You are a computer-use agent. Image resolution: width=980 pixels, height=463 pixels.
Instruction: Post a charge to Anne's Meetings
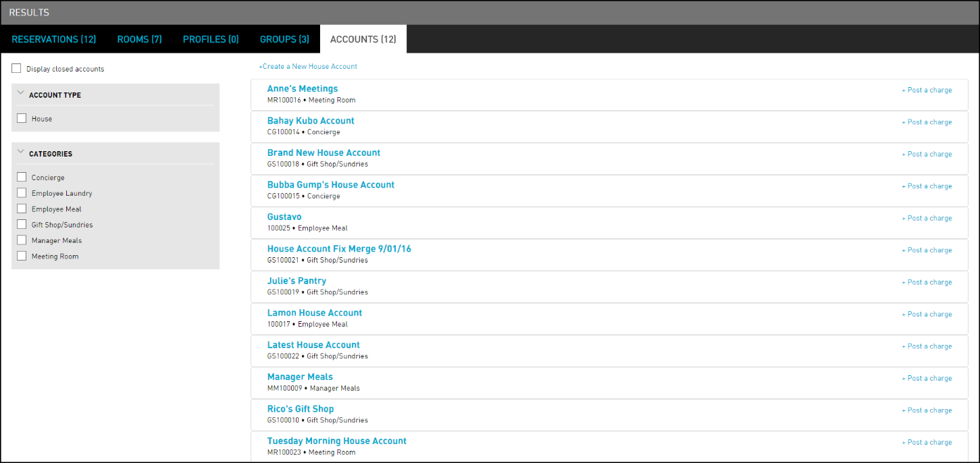click(x=927, y=90)
